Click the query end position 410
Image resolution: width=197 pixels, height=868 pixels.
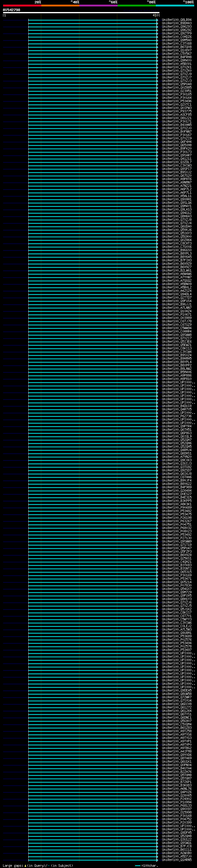(155, 15)
